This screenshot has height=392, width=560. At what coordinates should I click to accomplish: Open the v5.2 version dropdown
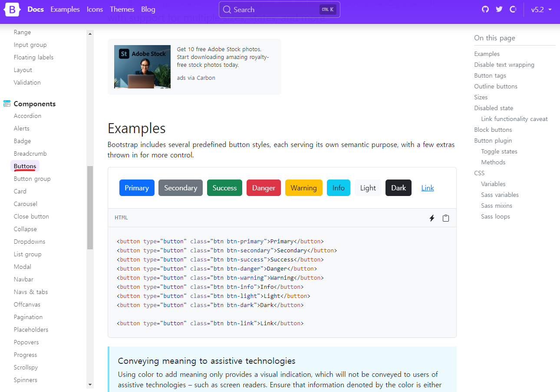coord(542,10)
